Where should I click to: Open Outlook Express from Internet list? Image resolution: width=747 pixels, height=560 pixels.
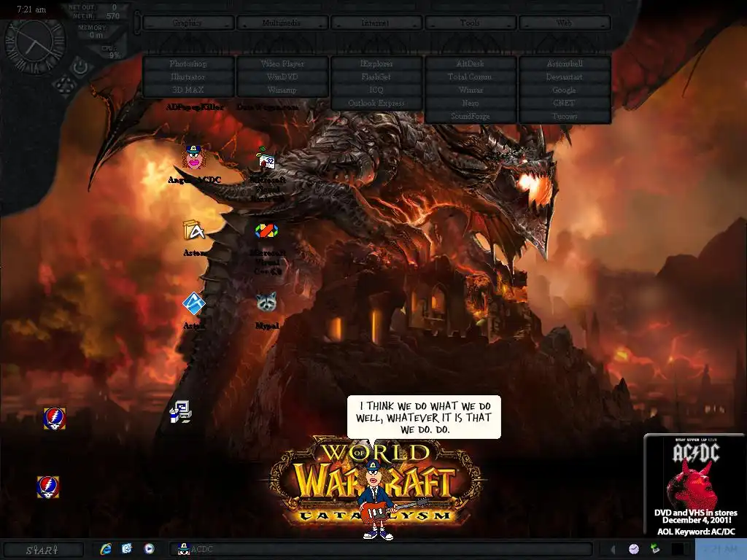[x=376, y=103]
